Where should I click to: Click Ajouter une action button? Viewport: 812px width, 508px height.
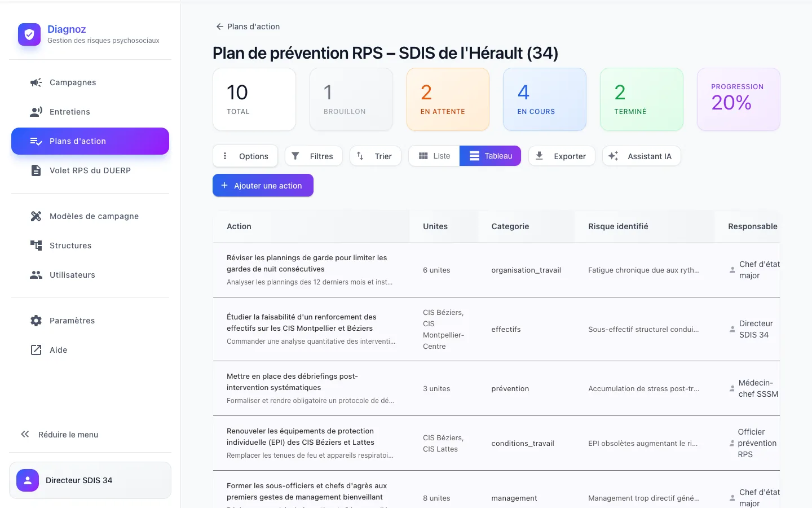click(263, 185)
